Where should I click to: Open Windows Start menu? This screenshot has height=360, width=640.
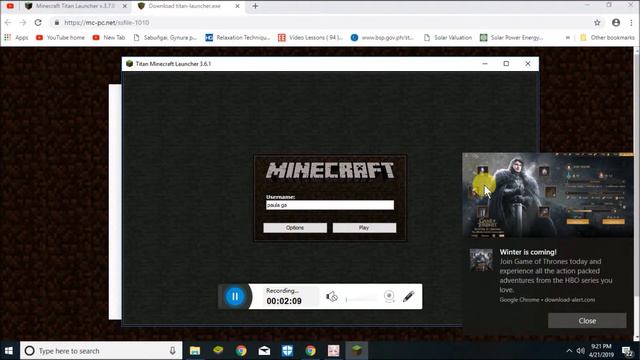tap(9, 351)
